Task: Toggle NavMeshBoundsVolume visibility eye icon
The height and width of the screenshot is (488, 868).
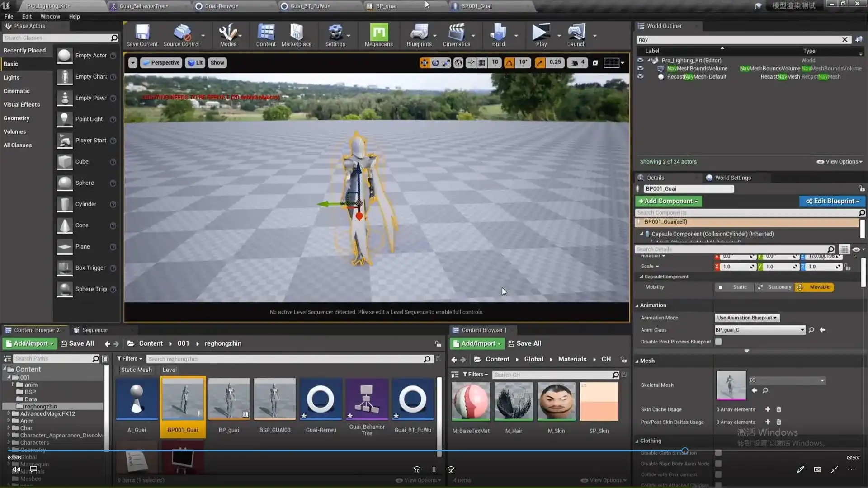Action: click(x=640, y=68)
